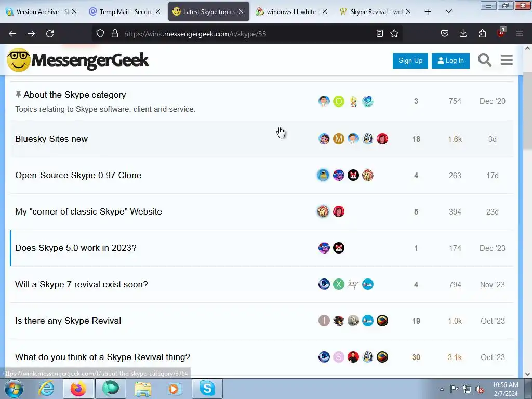Screen dimensions: 532x399
Task: Switch to Skype Revival tab
Action: coord(376,12)
